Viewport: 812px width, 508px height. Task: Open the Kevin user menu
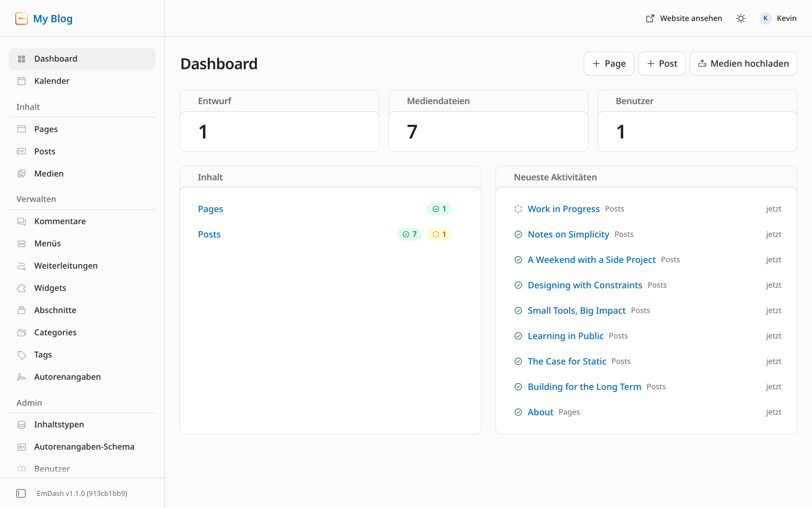pyautogui.click(x=778, y=18)
